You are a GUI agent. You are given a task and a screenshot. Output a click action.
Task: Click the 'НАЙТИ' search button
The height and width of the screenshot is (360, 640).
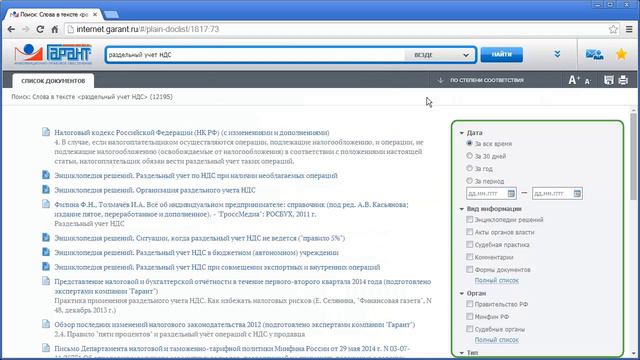point(501,54)
